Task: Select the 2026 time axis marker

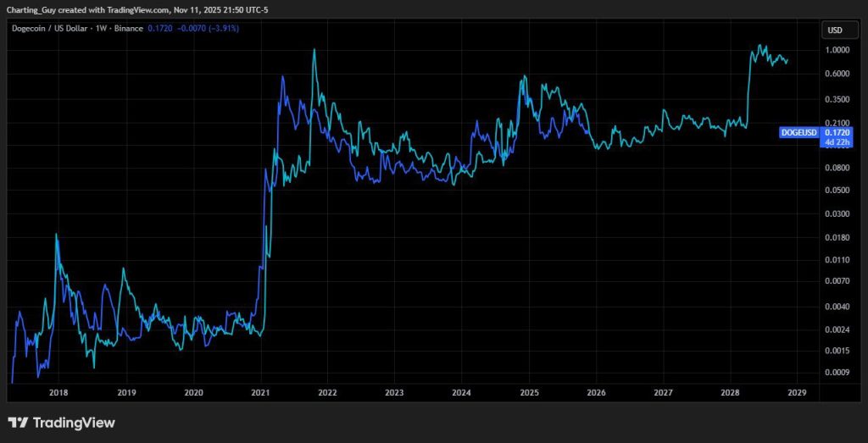Action: 595,392
